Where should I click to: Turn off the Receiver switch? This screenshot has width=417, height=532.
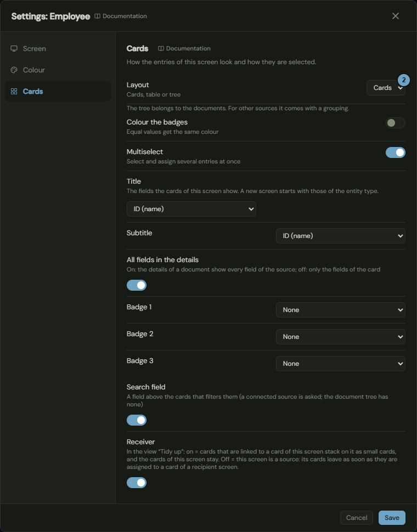point(137,483)
